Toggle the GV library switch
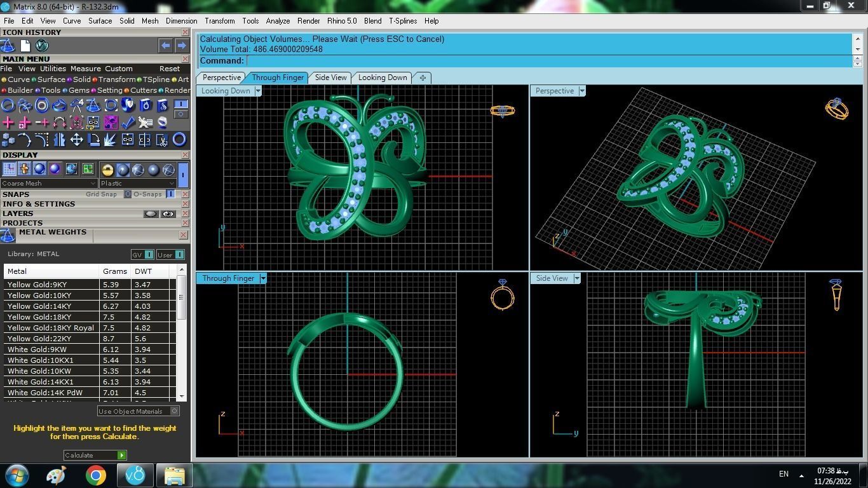 142,254
